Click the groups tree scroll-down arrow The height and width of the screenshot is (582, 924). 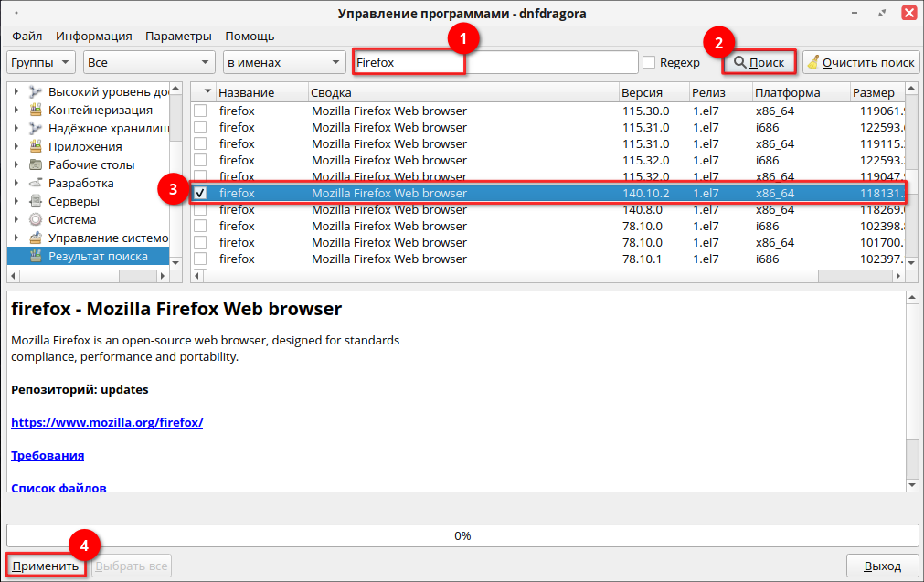(175, 263)
